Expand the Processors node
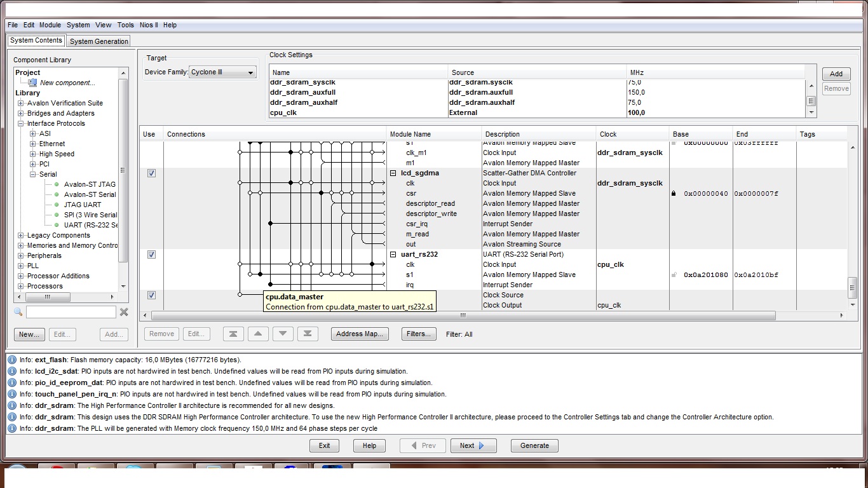Screen dimensions: 868x488 [21, 286]
